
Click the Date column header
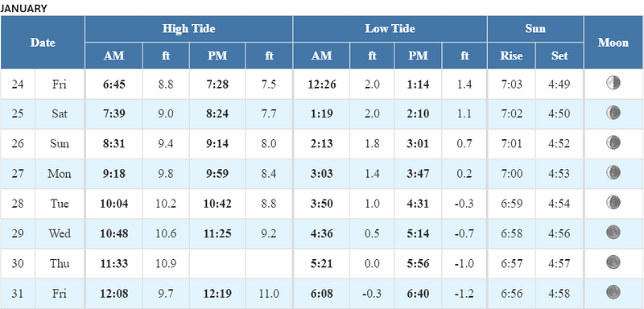coord(43,43)
